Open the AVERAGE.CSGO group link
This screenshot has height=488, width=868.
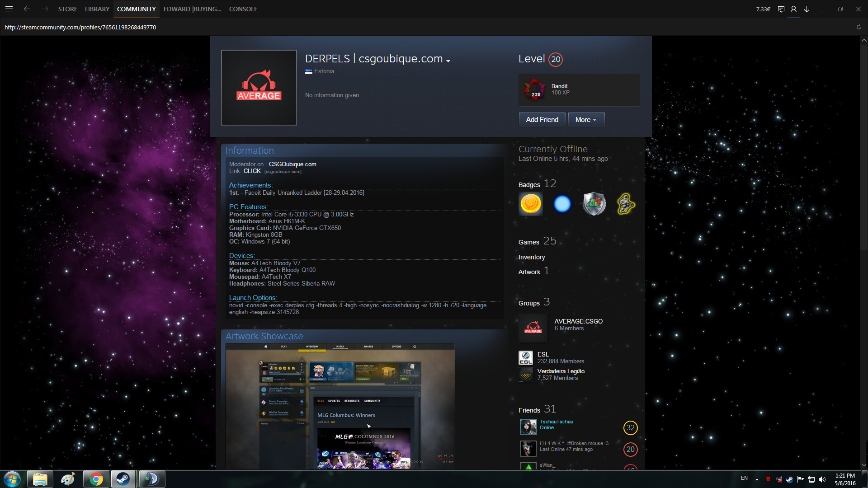[x=578, y=321]
